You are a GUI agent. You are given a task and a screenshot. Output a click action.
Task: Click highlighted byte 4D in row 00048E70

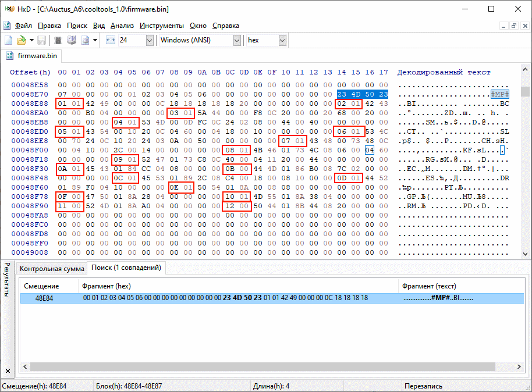[356, 94]
